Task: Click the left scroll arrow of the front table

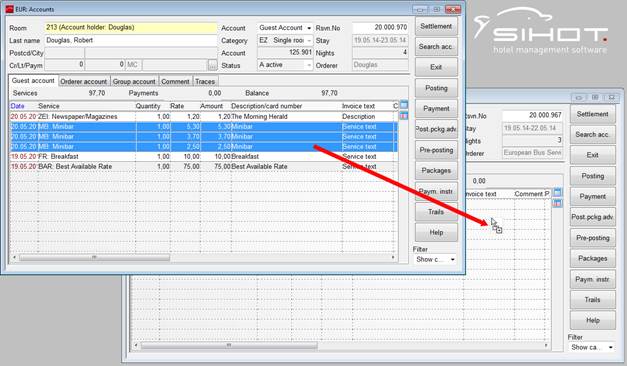Action: [15, 258]
